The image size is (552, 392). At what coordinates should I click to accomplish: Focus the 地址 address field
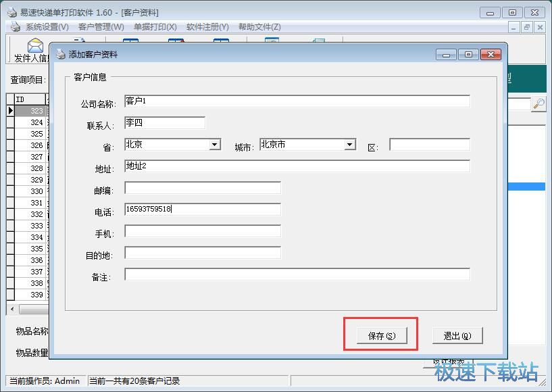pyautogui.click(x=297, y=166)
